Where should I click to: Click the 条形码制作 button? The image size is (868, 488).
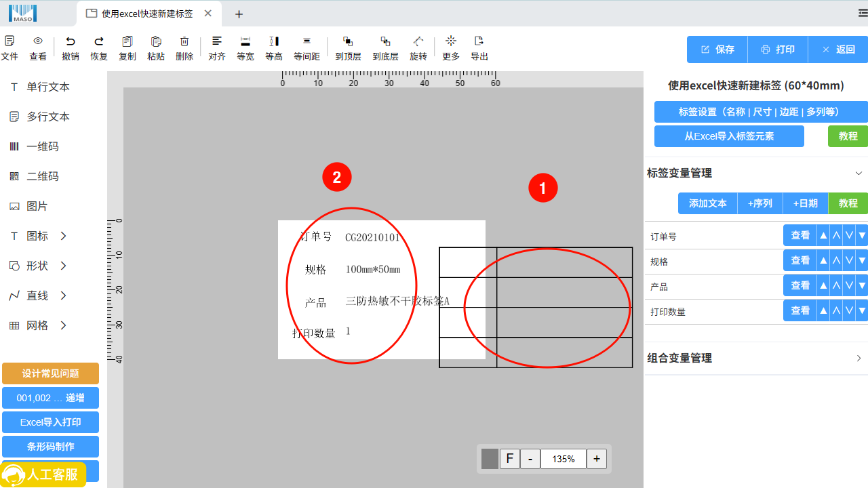[50, 447]
